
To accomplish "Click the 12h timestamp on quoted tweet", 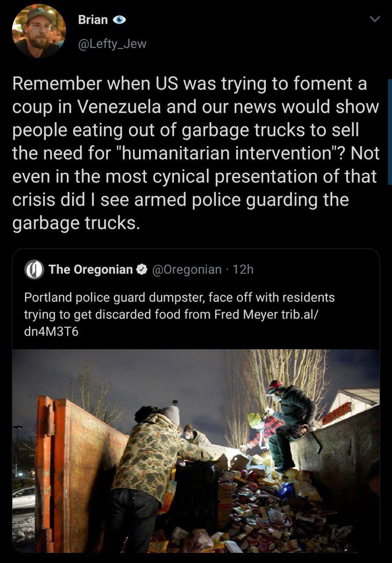I will tap(243, 269).
